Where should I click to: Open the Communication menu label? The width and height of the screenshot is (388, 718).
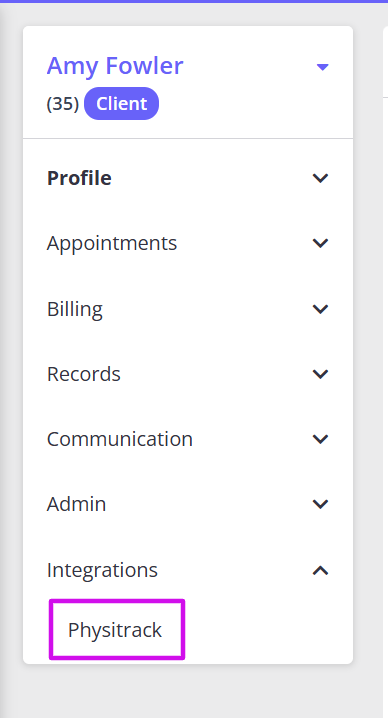[x=120, y=439]
